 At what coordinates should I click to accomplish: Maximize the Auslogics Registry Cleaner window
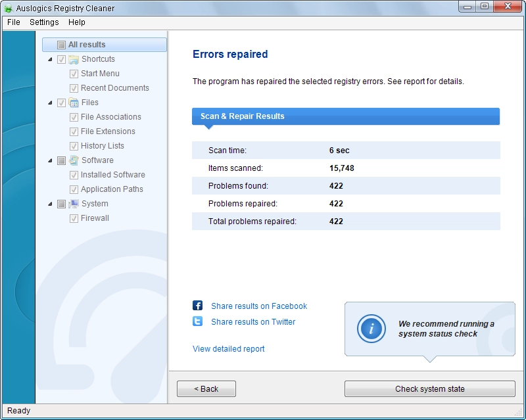(485, 7)
